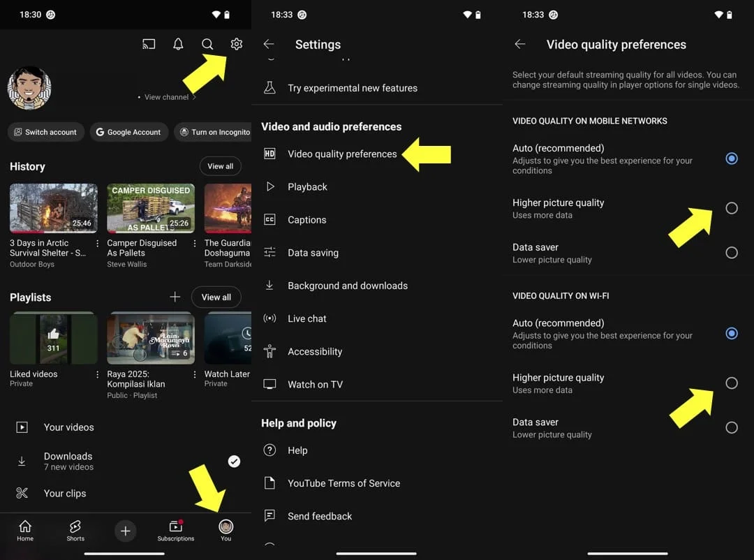Image resolution: width=754 pixels, height=560 pixels.
Task: Open Try experimental new features
Action: click(x=377, y=88)
